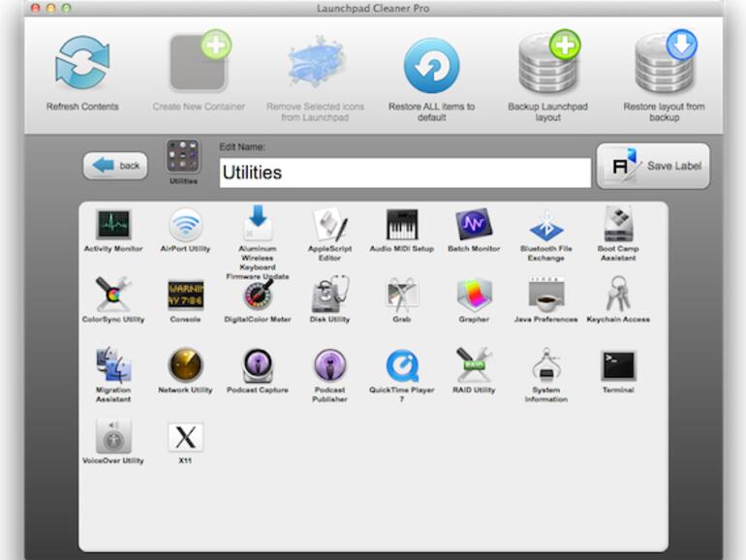Viewport: 746px width, 560px height.
Task: Go back with the back button
Action: point(115,166)
